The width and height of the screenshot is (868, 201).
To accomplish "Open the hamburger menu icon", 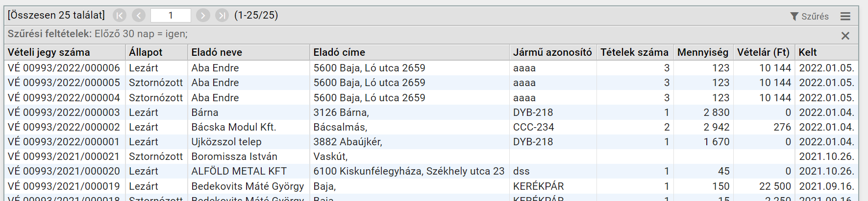I will click(x=845, y=16).
